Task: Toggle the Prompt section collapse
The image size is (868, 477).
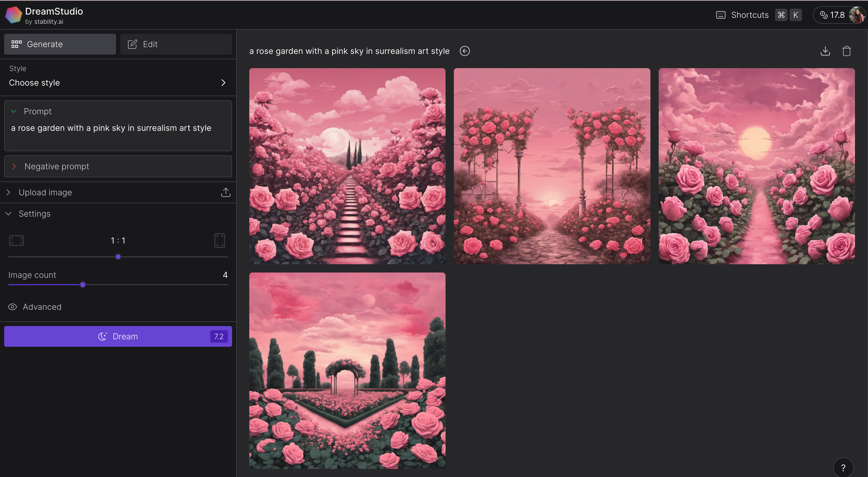Action: click(14, 111)
